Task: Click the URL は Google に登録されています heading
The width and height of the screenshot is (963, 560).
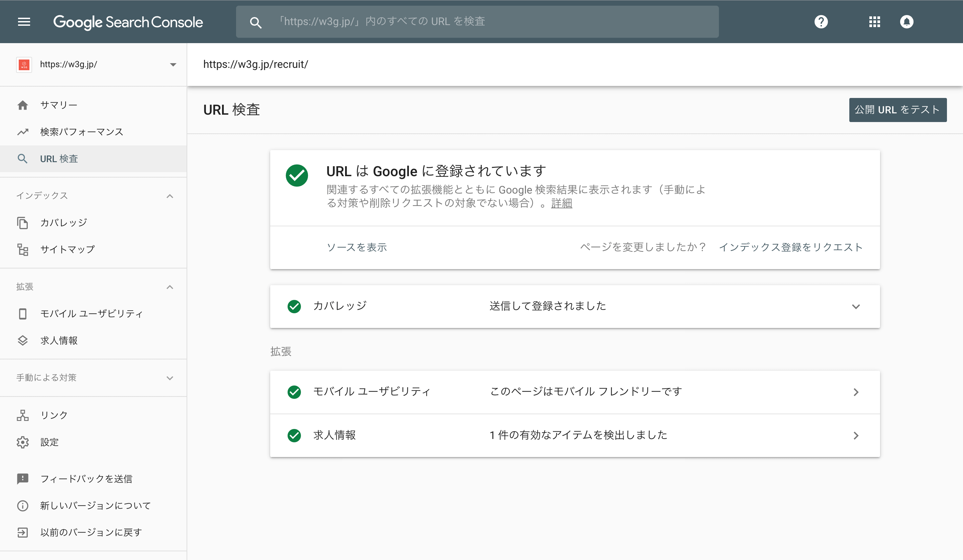Action: [436, 171]
